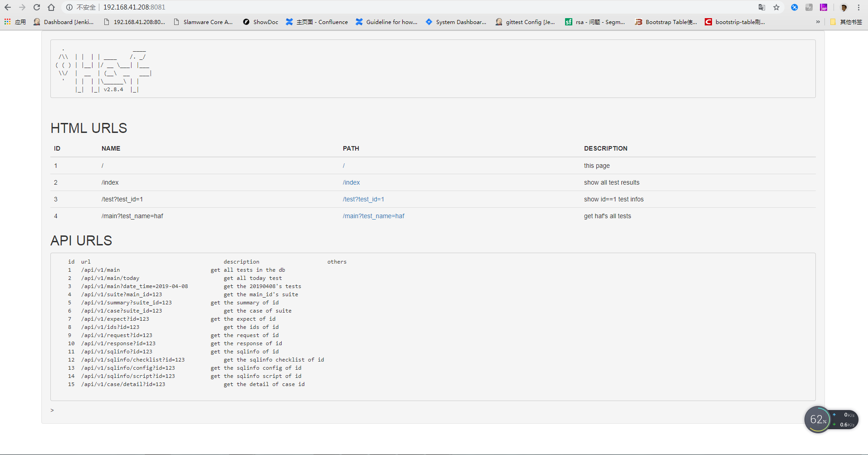Click the 'this page' description cell
868x455 pixels.
tap(596, 166)
